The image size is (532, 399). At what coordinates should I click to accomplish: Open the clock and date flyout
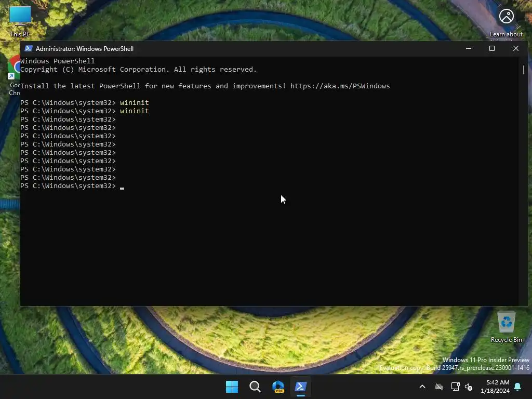click(495, 387)
